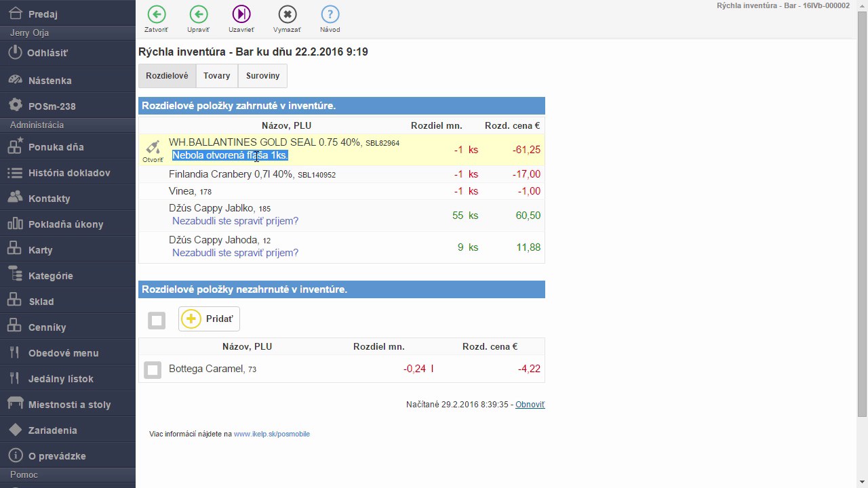Viewport: 868px width, 488px height.
Task: Click the História dokladov list icon
Action: tap(15, 173)
